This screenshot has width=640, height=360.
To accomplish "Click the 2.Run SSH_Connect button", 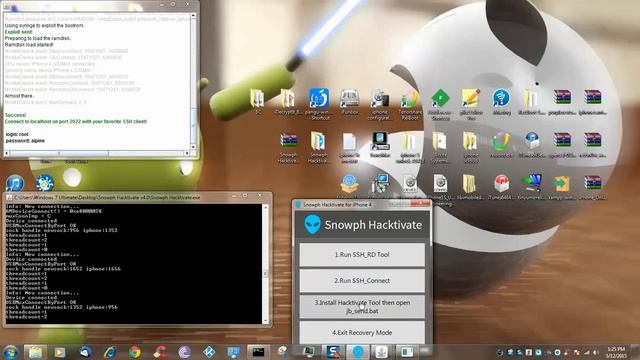I will click(x=362, y=281).
